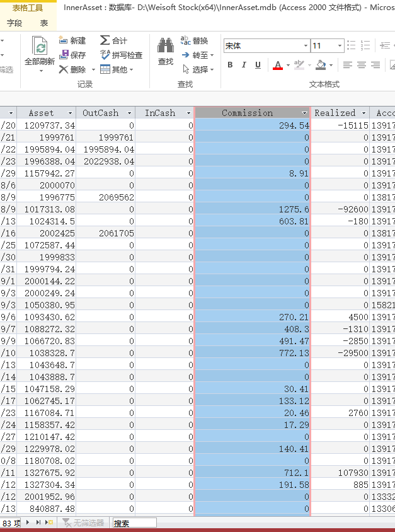Switch to the 表 (Table) tab
Screen dimensions: 395x532
[44, 23]
